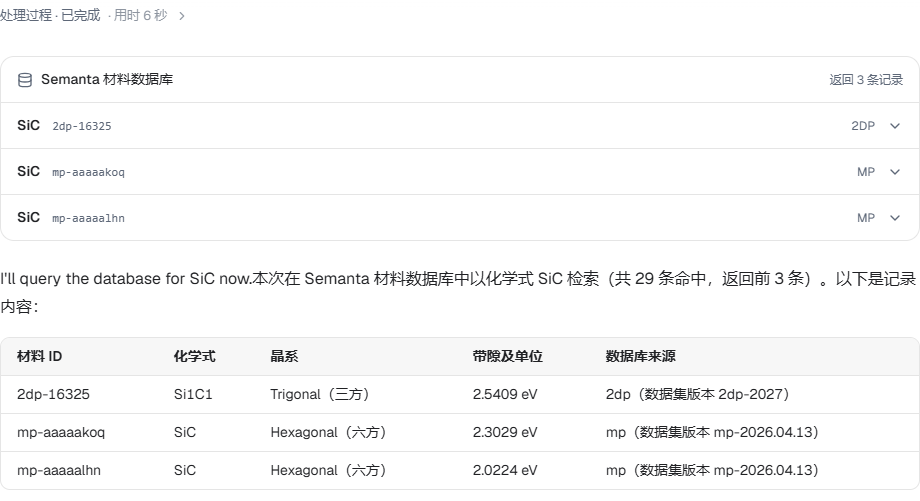This screenshot has height=501, width=920.
Task: Expand the mp-aaaaakoq record chevron
Action: click(x=895, y=172)
